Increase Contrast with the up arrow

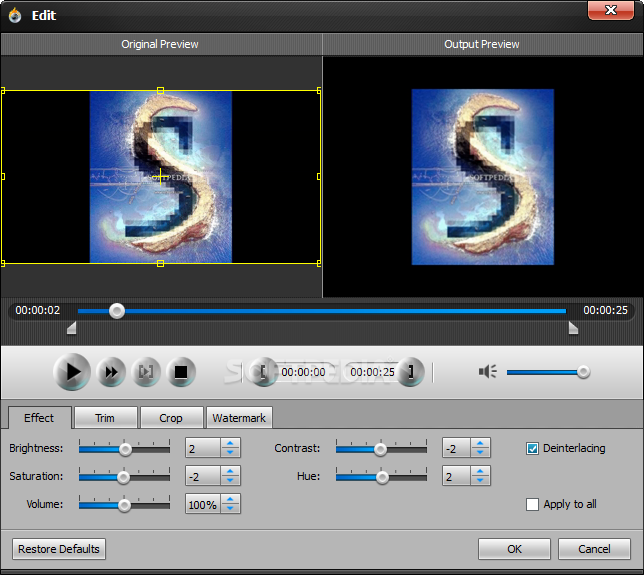click(480, 443)
